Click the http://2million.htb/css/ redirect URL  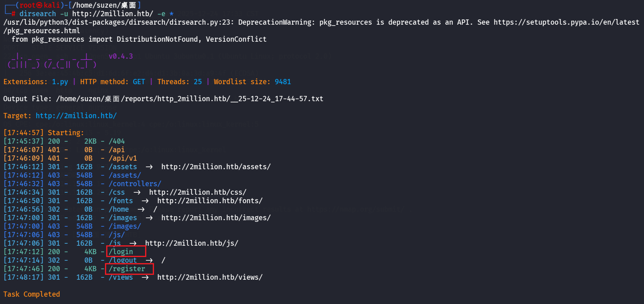198,192
